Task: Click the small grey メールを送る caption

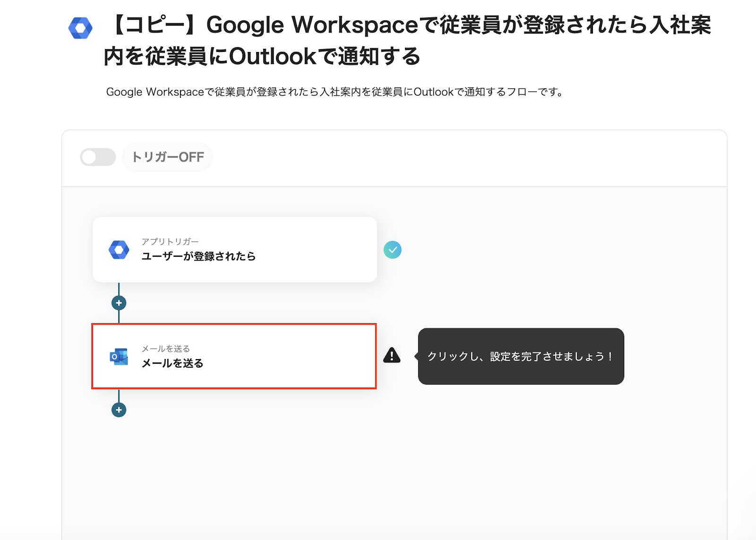Action: 166,349
